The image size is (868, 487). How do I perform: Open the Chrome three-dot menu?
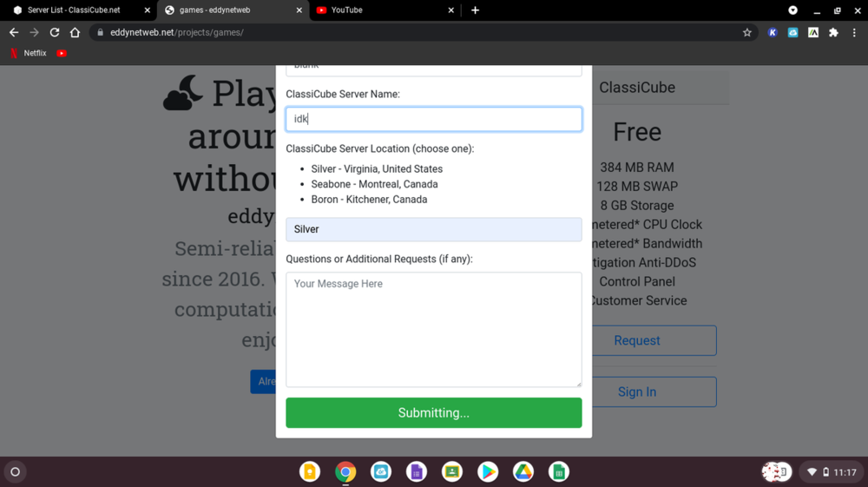click(854, 33)
